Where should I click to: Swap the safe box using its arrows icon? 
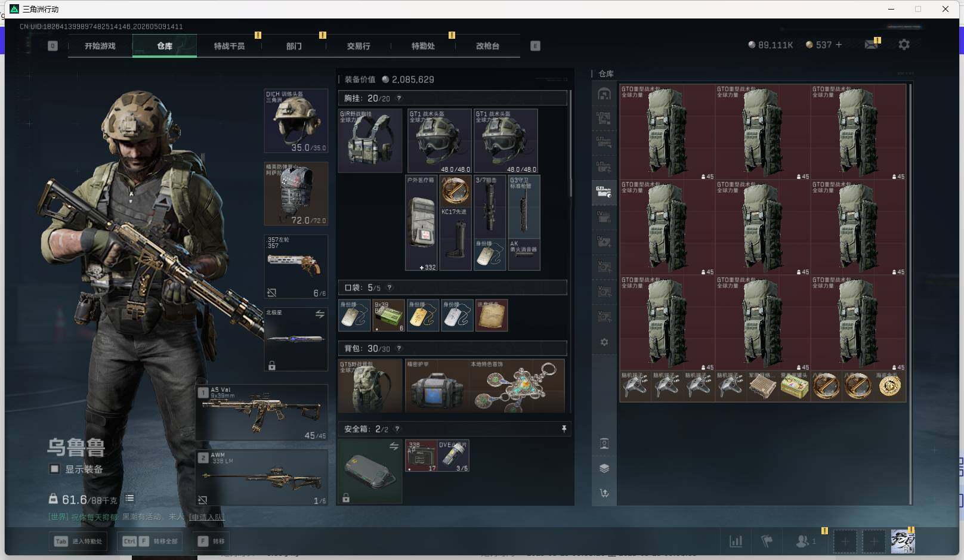(x=394, y=446)
